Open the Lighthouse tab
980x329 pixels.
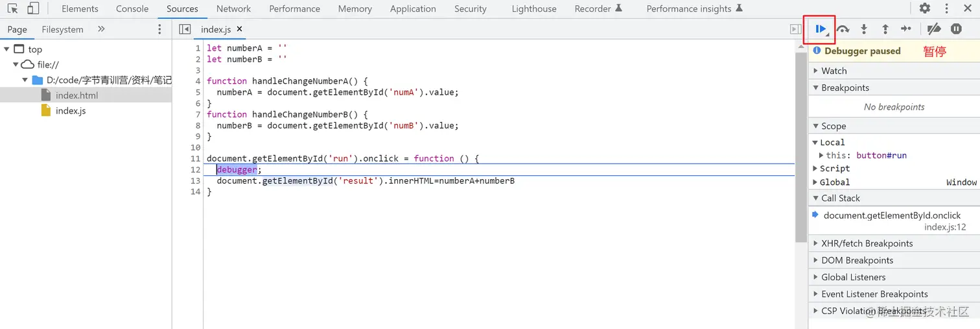[534, 8]
